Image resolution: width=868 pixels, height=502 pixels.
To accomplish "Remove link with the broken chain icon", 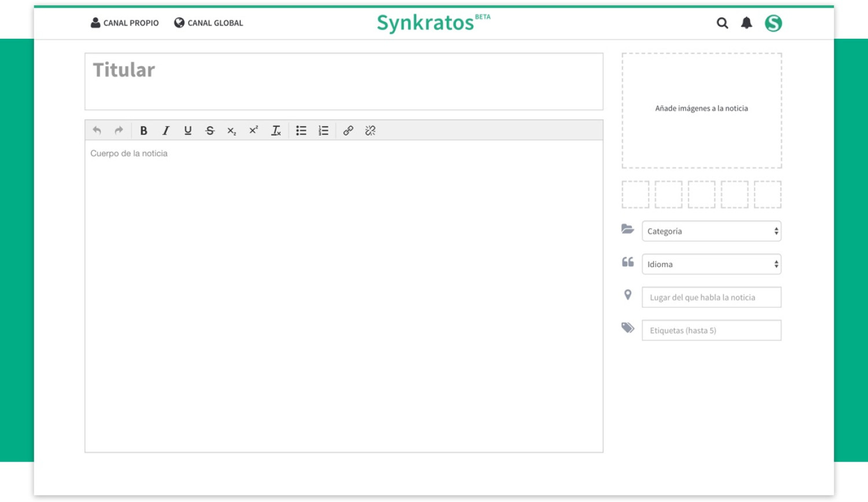I will tap(370, 130).
